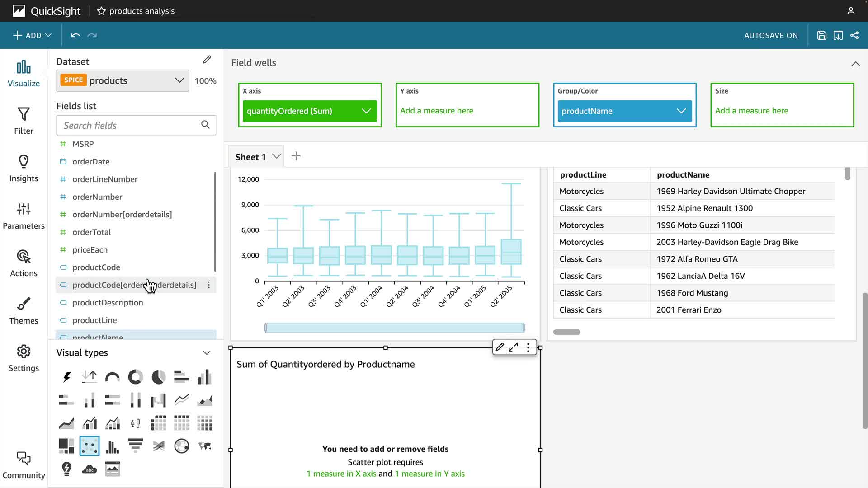Click the share icon at top right
868x488 pixels.
click(854, 35)
